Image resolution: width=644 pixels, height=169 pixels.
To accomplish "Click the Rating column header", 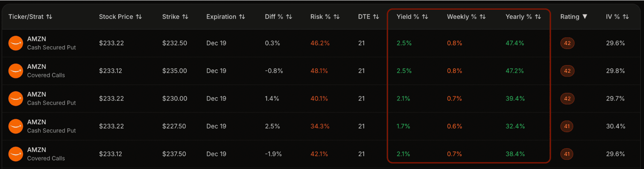I will point(570,17).
